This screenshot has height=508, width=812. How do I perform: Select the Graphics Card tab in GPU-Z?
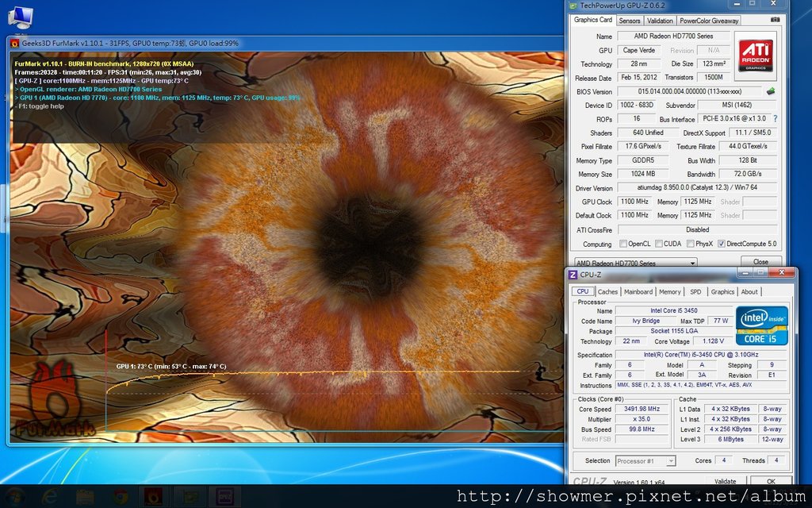point(593,20)
